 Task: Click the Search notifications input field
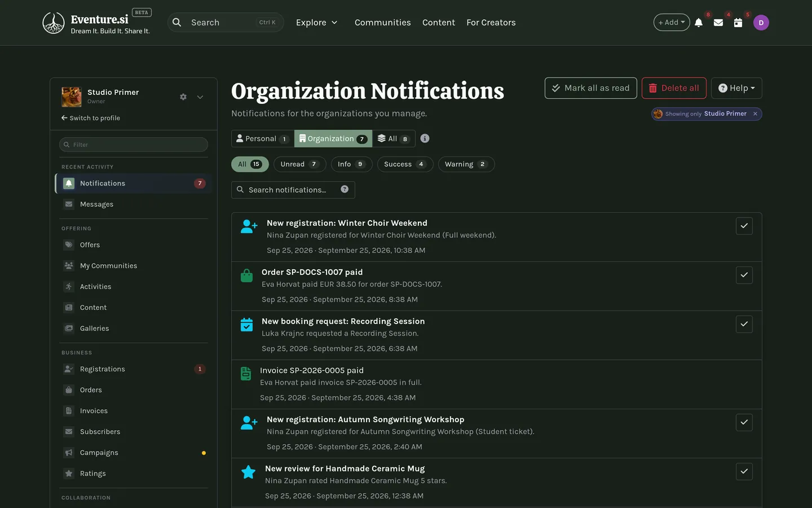point(293,190)
